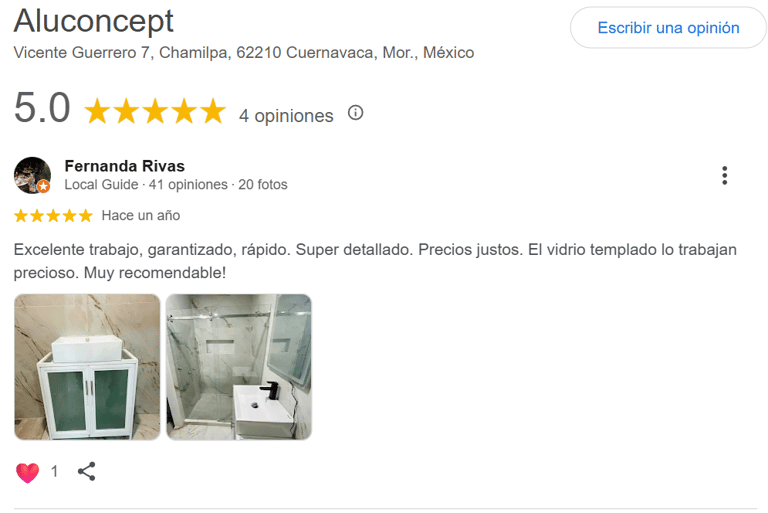Click the Aluconcept business title
768x513 pixels.
[93, 20]
